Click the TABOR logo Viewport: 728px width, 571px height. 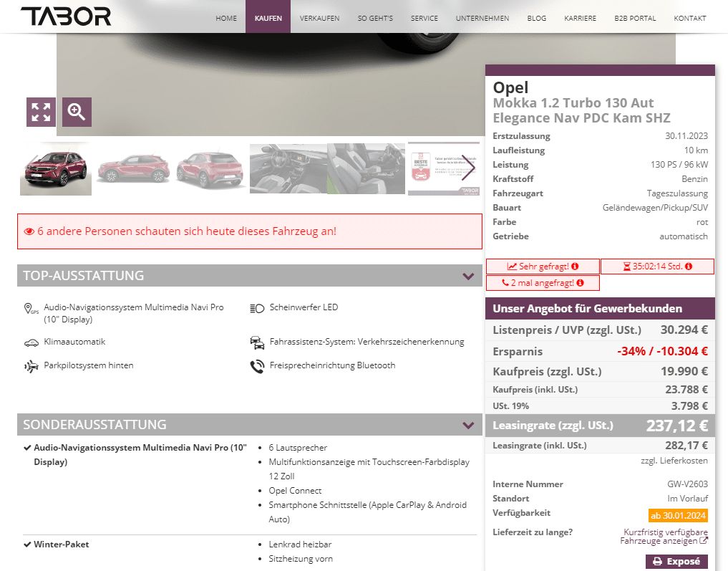[66, 16]
